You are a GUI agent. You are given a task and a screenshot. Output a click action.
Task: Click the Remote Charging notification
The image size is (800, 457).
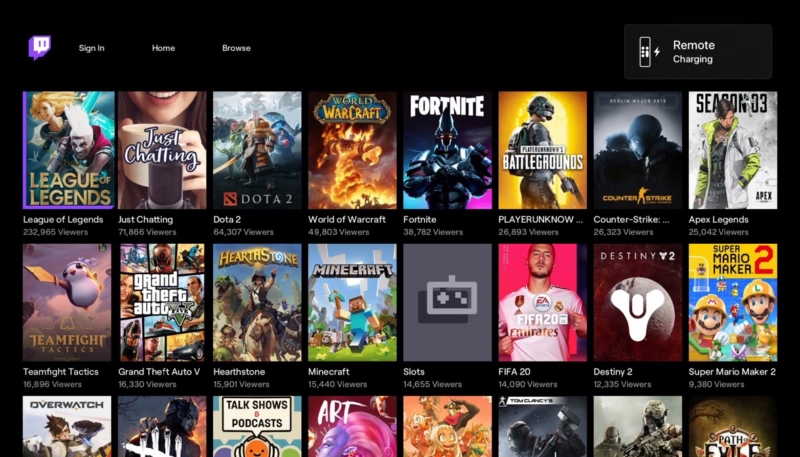[x=697, y=52]
